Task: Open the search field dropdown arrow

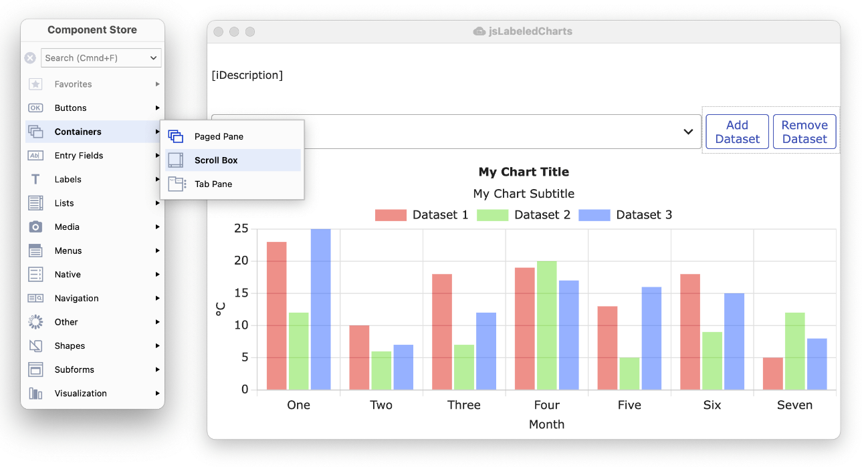Action: click(154, 58)
